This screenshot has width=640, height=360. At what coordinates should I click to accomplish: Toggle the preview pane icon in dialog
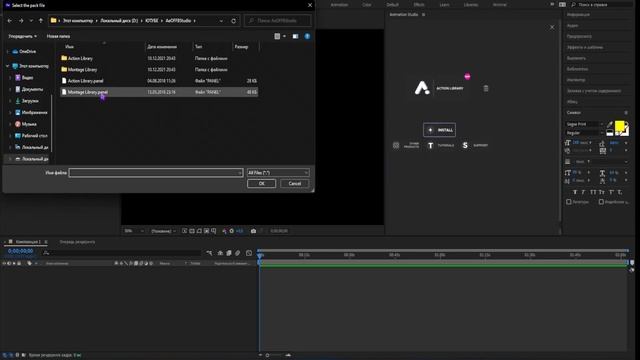(x=296, y=36)
